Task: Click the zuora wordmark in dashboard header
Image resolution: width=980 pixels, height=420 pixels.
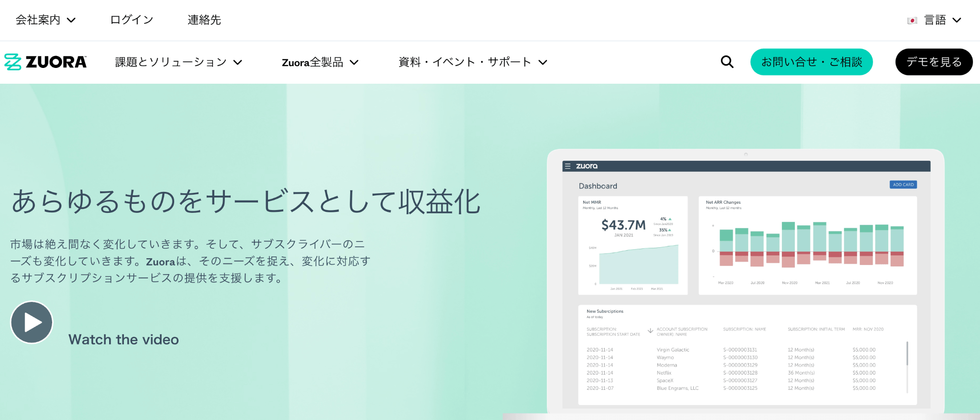Action: click(587, 166)
